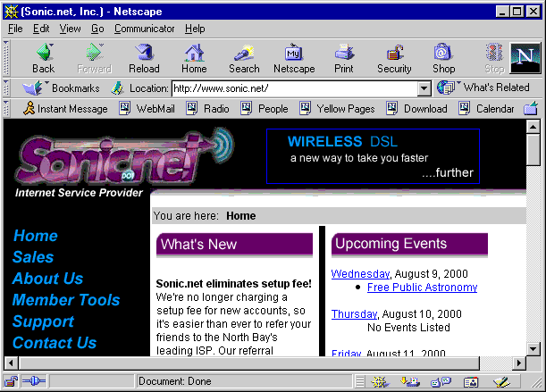Screen dimensions: 546x392
Task: Open Download personal toolbar link
Action: point(416,109)
